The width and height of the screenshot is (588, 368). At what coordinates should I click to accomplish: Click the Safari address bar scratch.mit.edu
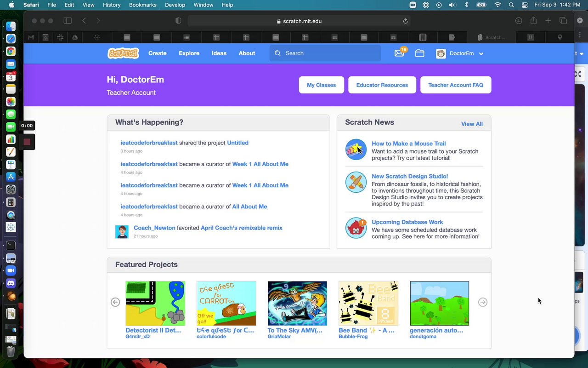299,21
